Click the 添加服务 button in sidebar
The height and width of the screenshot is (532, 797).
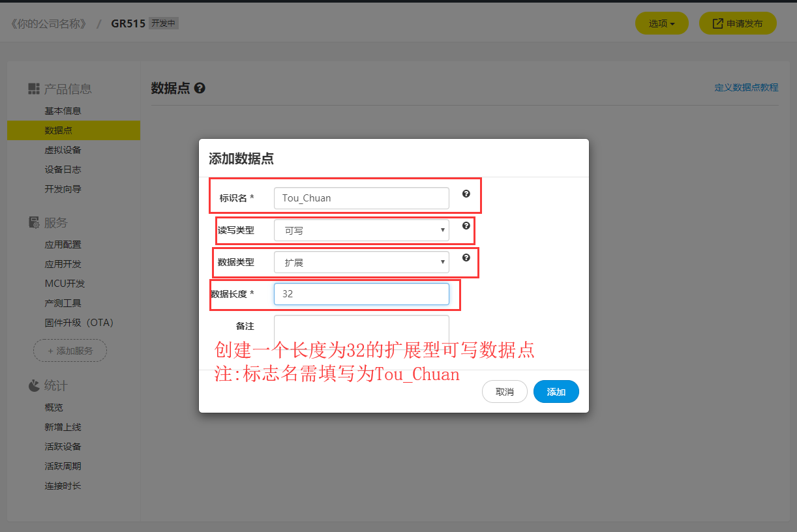point(70,350)
